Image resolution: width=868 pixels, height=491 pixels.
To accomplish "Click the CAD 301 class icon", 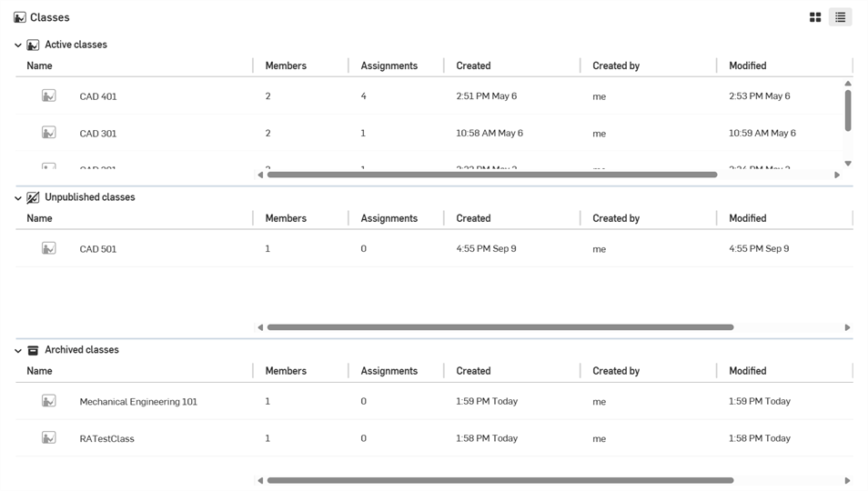I will [49, 133].
